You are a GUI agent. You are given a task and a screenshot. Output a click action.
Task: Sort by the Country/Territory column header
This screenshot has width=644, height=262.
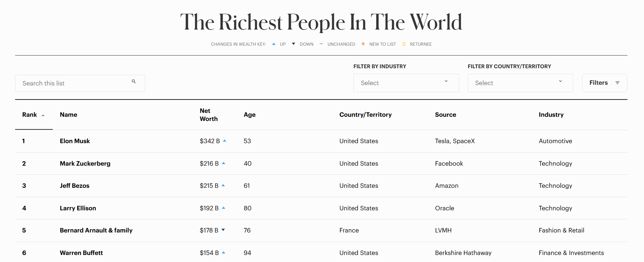365,115
